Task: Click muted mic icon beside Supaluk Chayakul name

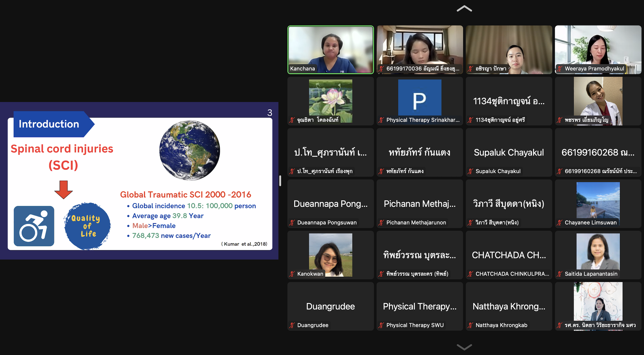Action: 470,171
